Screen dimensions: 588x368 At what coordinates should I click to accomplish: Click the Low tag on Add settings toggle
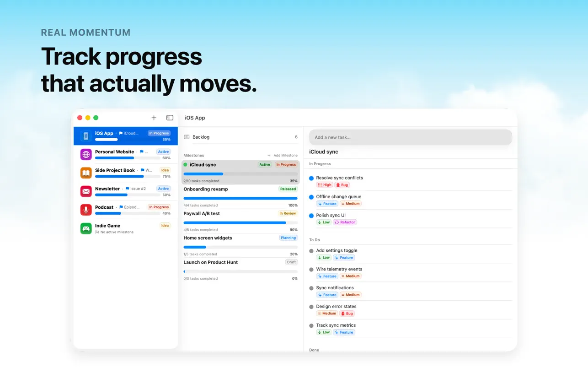[x=324, y=257]
